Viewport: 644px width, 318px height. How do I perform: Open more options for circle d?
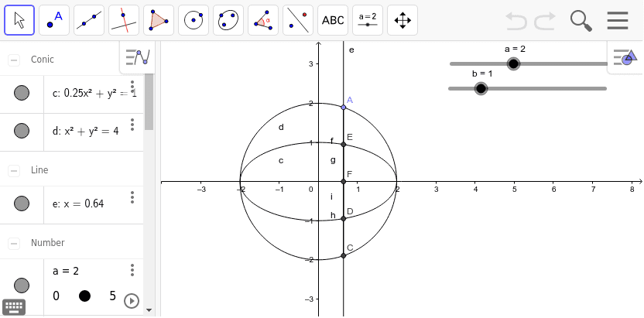(132, 125)
